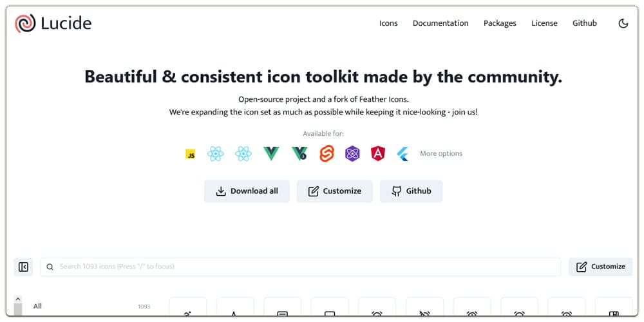This screenshot has width=644, height=322.
Task: Select the JavaScript package icon
Action: click(190, 154)
